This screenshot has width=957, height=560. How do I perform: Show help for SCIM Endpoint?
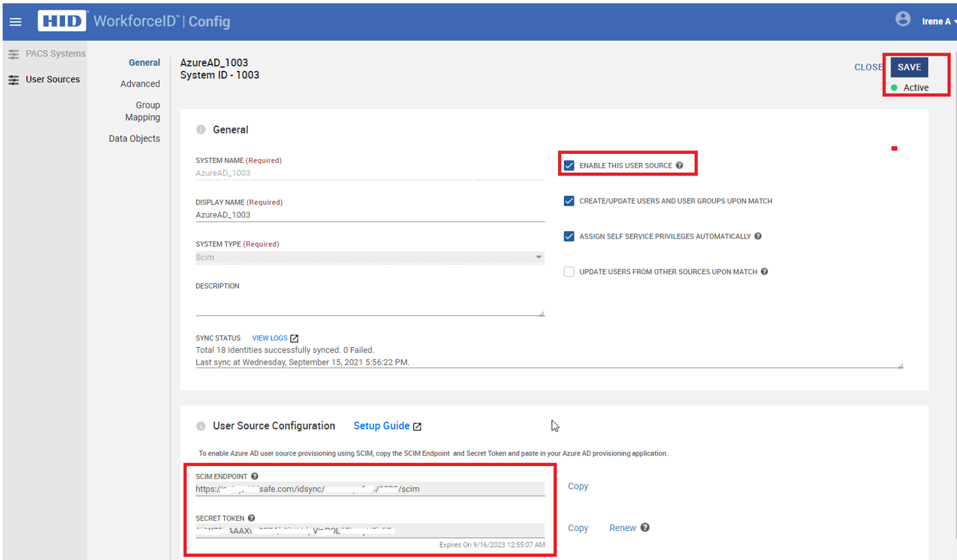254,477
